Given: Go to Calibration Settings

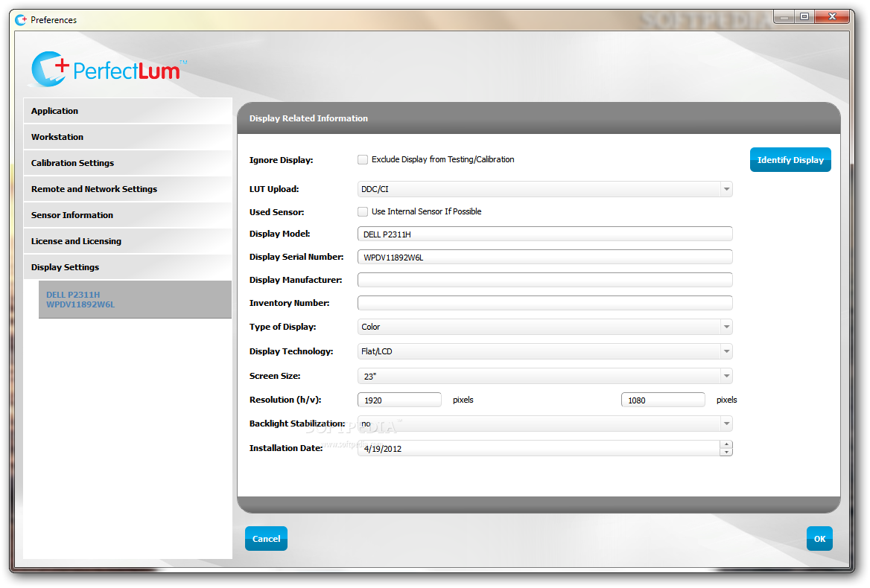Looking at the screenshot, I should pyautogui.click(x=127, y=163).
